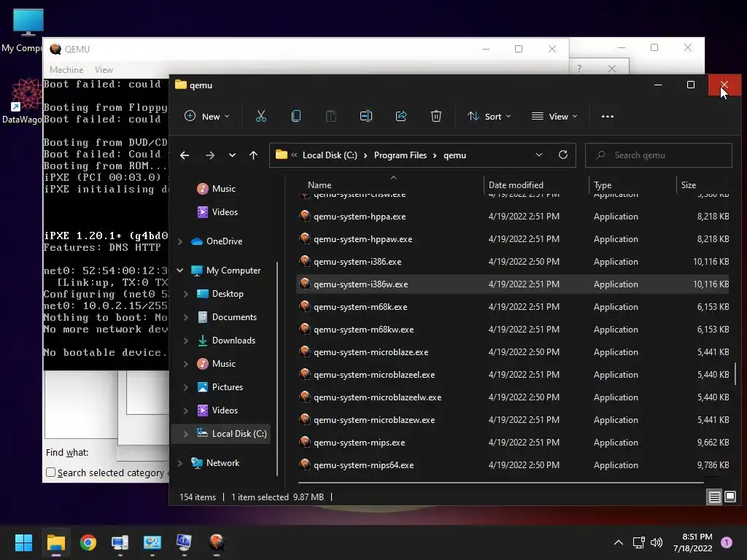Open the Sort dropdown
747x560 pixels.
click(x=489, y=116)
